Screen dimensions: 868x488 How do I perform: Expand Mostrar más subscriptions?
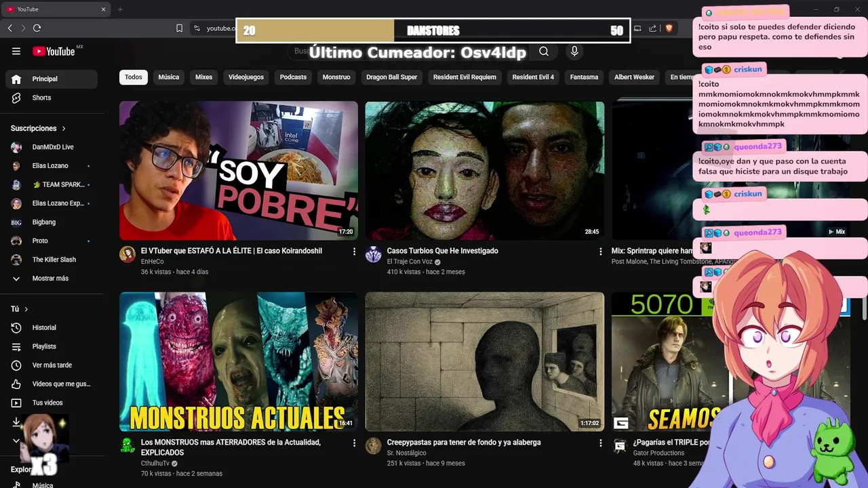(52, 279)
